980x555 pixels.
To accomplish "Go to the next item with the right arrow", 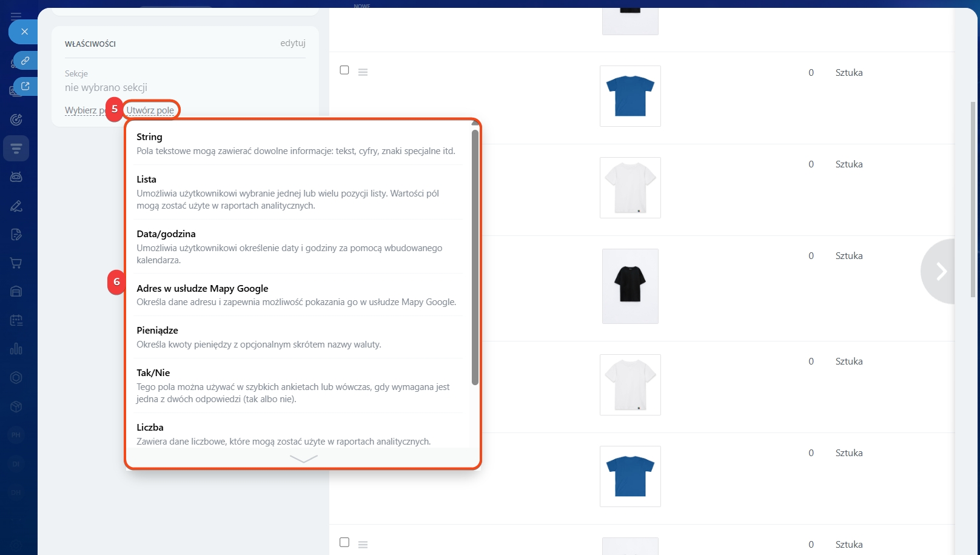I will (939, 271).
